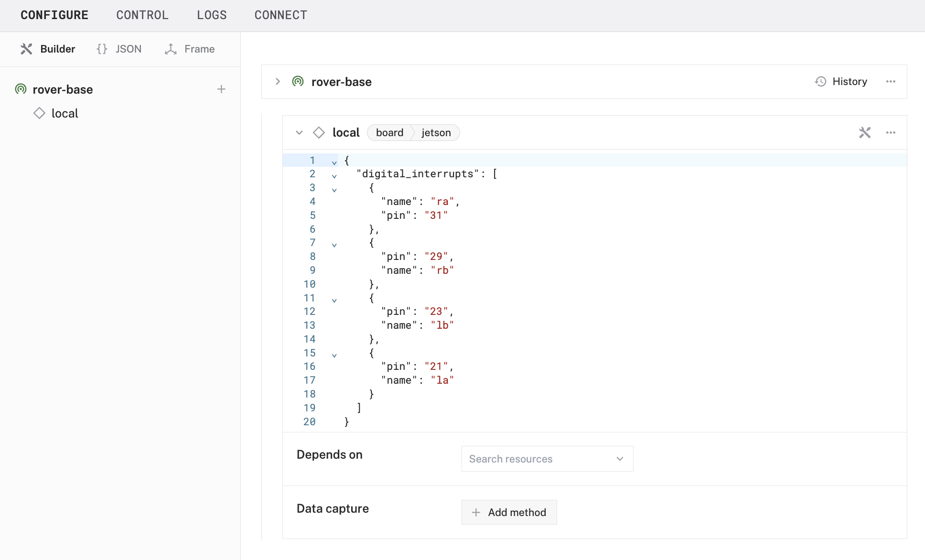The height and width of the screenshot is (560, 925).
Task: Click the jetson model tag
Action: coord(436,133)
